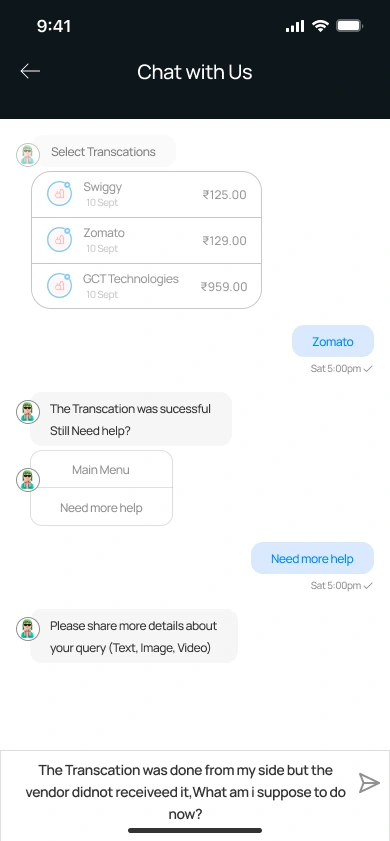Screen dimensions: 390x841
Task: Choose the Main Menu option
Action: coord(101,469)
